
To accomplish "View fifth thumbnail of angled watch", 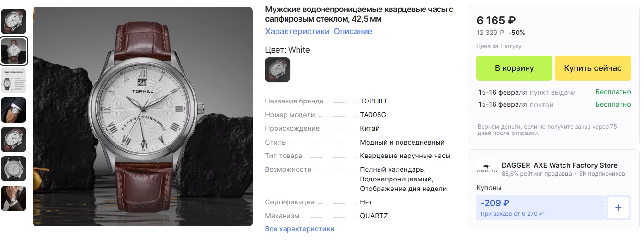I will [14, 139].
